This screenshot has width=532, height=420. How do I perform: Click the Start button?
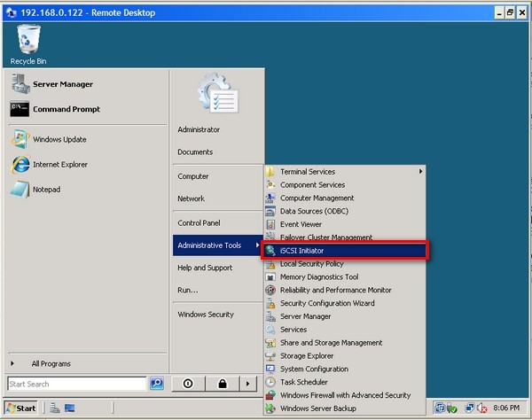pos(21,408)
